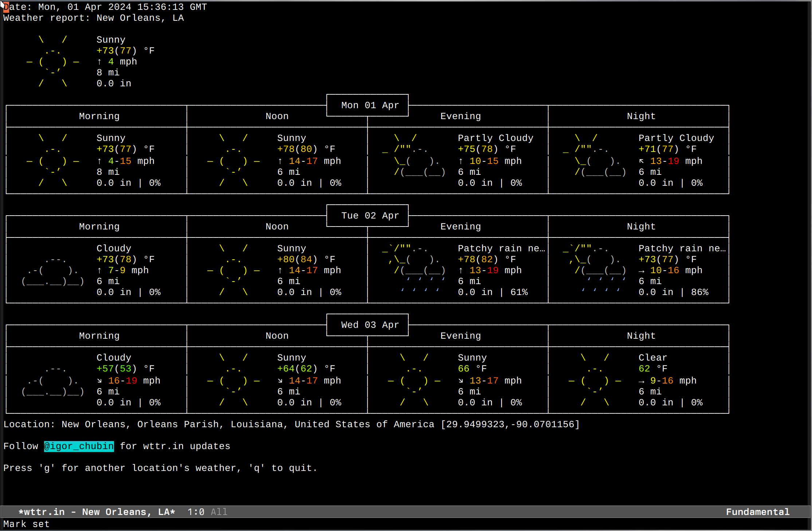
Task: Click the current conditions sun icon
Action: click(x=53, y=62)
